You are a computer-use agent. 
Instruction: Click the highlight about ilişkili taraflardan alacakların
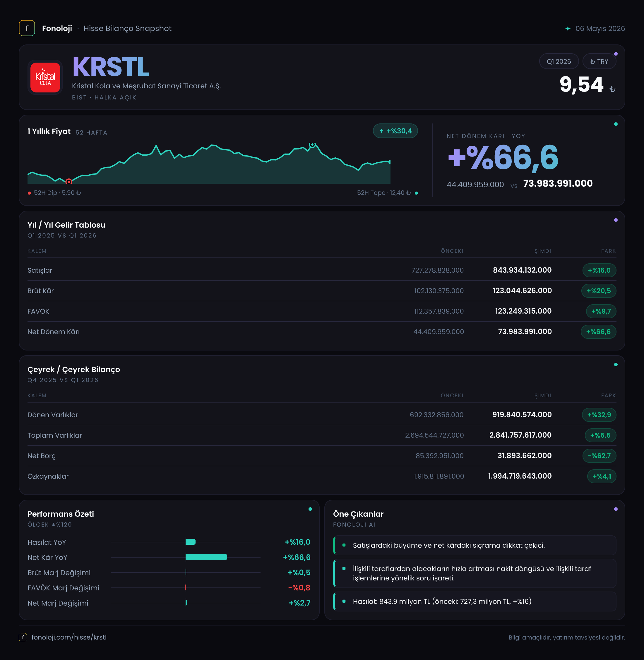coord(475,573)
